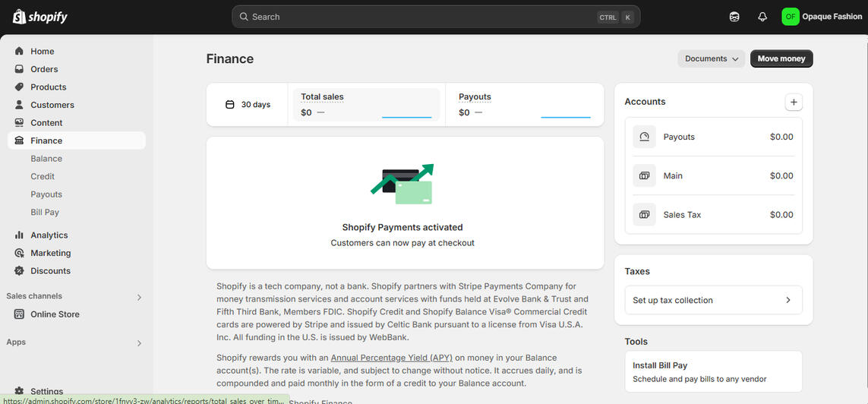The height and width of the screenshot is (404, 868).
Task: Click Set up tax collection
Action: click(713, 300)
